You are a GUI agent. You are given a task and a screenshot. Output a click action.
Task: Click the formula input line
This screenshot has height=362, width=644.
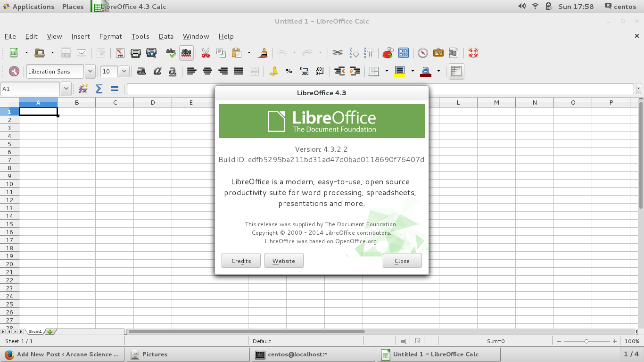coord(380,89)
